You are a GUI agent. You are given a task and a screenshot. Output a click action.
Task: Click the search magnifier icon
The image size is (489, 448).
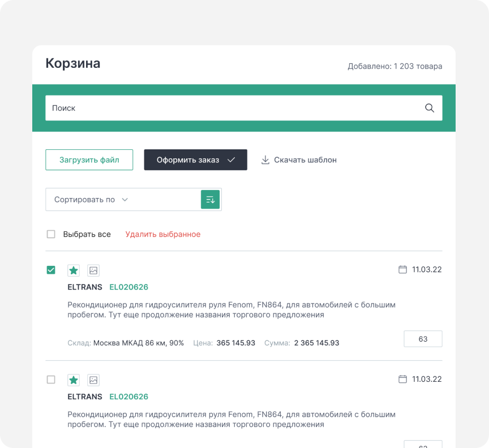[430, 108]
